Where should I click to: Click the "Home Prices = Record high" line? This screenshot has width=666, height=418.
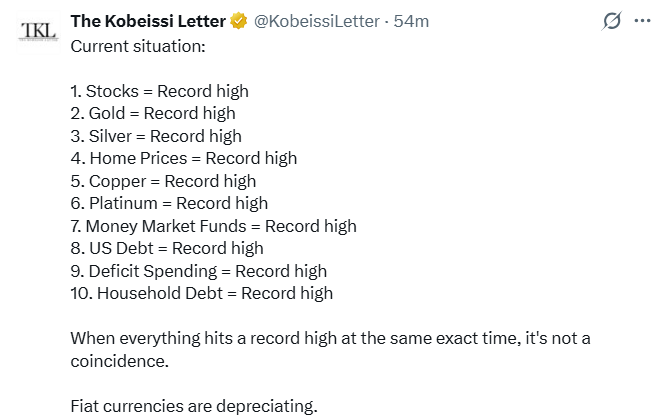pyautogui.click(x=184, y=158)
